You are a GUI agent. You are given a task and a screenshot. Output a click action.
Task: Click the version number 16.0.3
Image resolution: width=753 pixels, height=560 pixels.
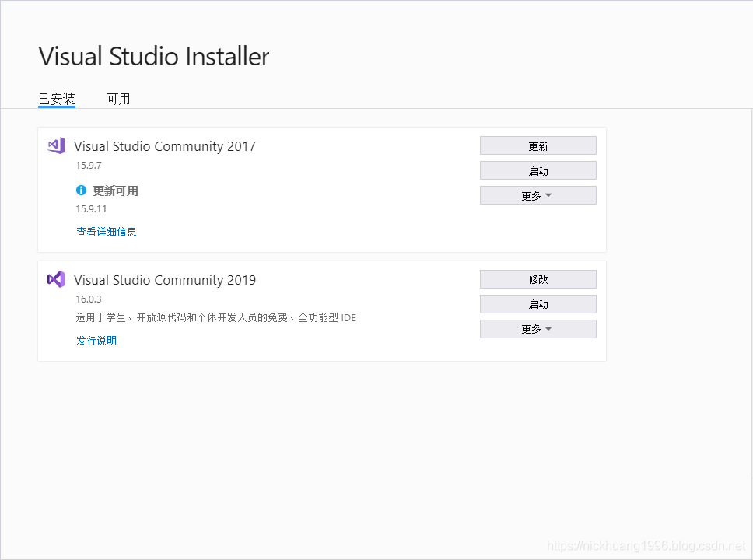click(89, 299)
